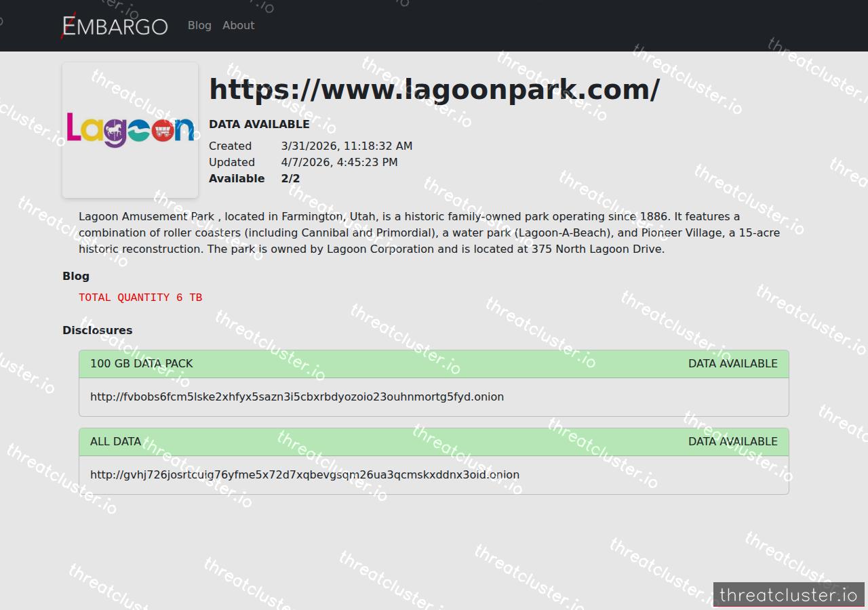
Task: Click DATA AVAILABLE badge in ALL DATA row
Action: click(x=733, y=442)
